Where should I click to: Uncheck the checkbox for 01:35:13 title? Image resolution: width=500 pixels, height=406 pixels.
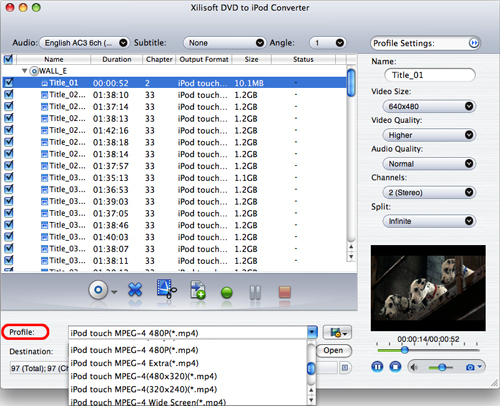point(9,177)
